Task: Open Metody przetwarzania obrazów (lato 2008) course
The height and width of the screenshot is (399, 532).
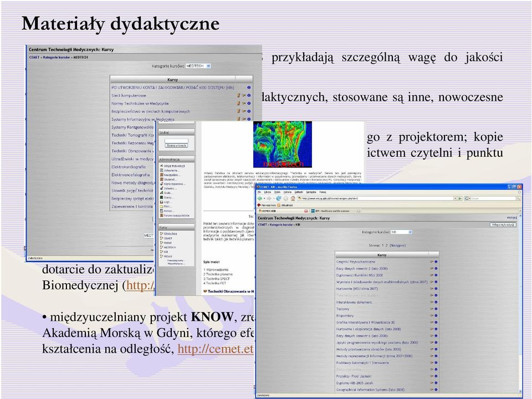Action: click(369, 349)
